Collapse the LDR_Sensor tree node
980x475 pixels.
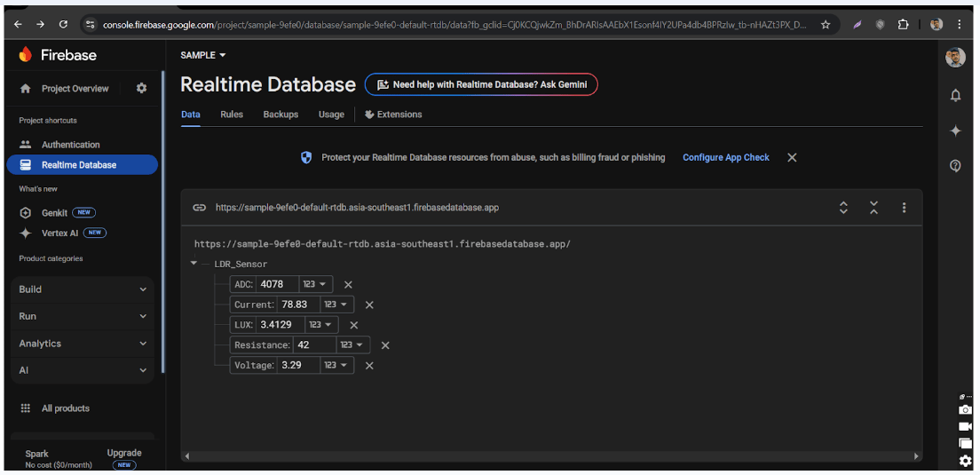pos(194,264)
